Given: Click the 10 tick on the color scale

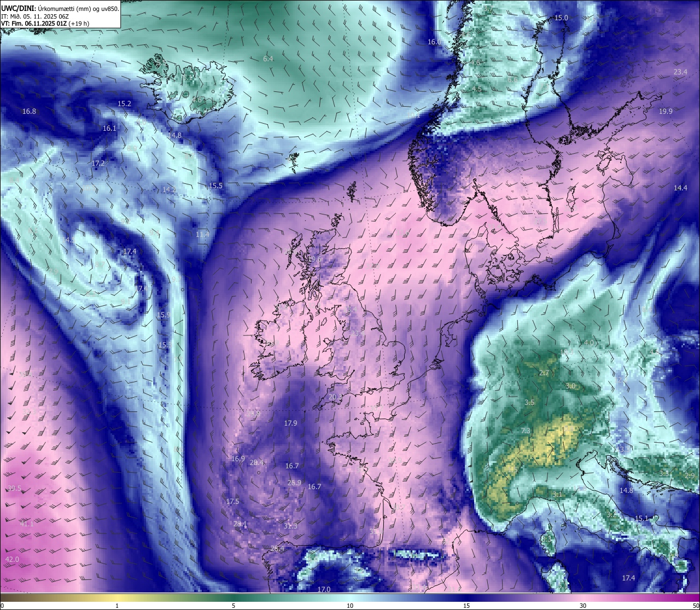Looking at the screenshot, I should (x=350, y=606).
